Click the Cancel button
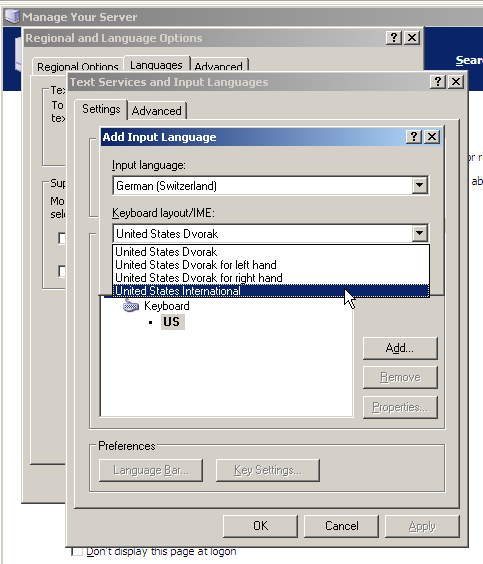The width and height of the screenshot is (483, 564). (342, 526)
